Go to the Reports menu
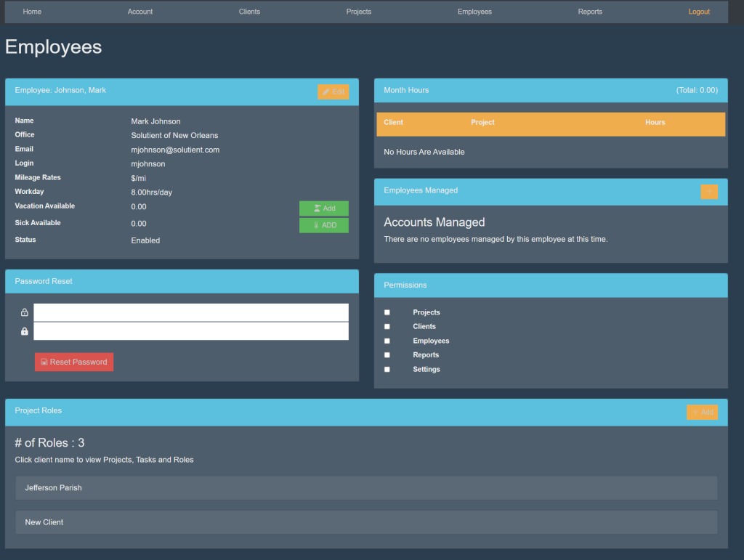The width and height of the screenshot is (744, 560). tap(590, 12)
